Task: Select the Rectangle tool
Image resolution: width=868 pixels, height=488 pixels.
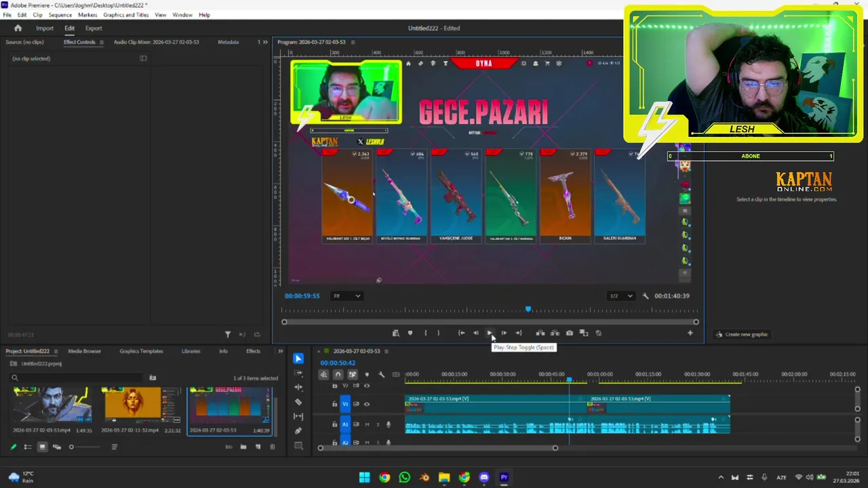Action: tap(298, 445)
